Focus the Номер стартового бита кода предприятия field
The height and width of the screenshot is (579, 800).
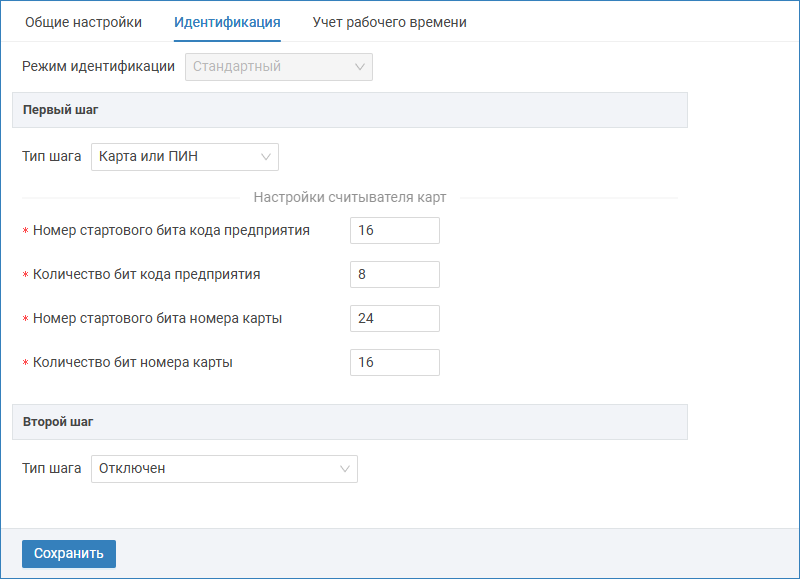[x=394, y=231]
